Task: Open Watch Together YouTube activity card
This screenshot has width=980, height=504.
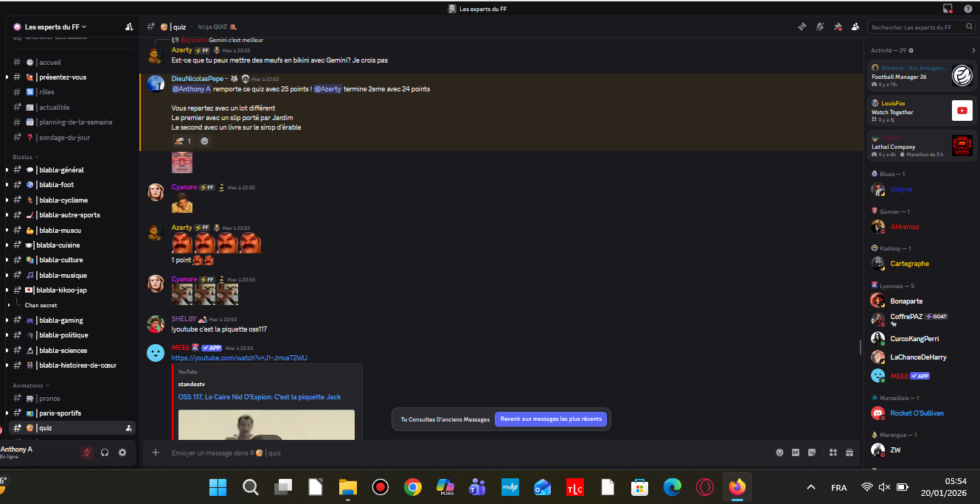Action: pos(922,111)
